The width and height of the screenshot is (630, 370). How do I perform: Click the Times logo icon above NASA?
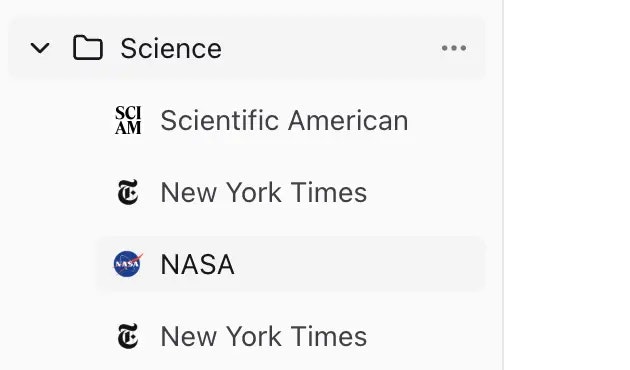[128, 192]
